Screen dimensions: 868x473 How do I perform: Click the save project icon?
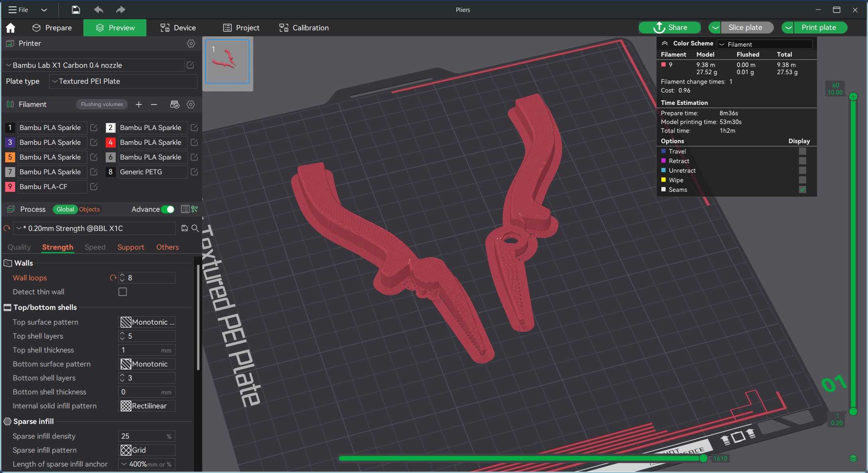coord(76,10)
